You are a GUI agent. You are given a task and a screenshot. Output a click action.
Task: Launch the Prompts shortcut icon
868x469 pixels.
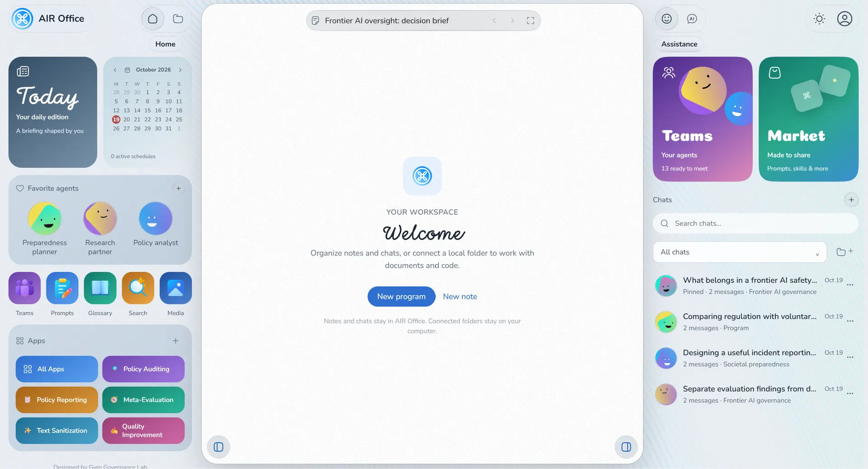[x=62, y=288]
